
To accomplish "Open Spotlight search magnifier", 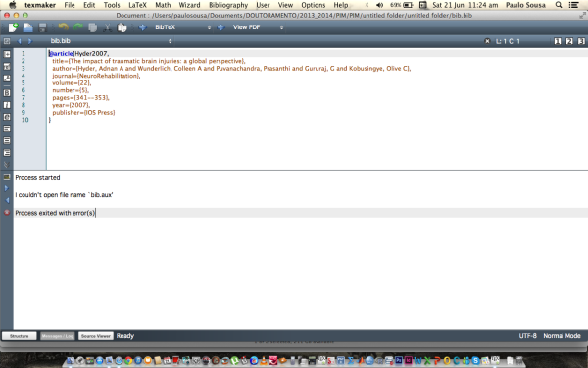I will [559, 5].
